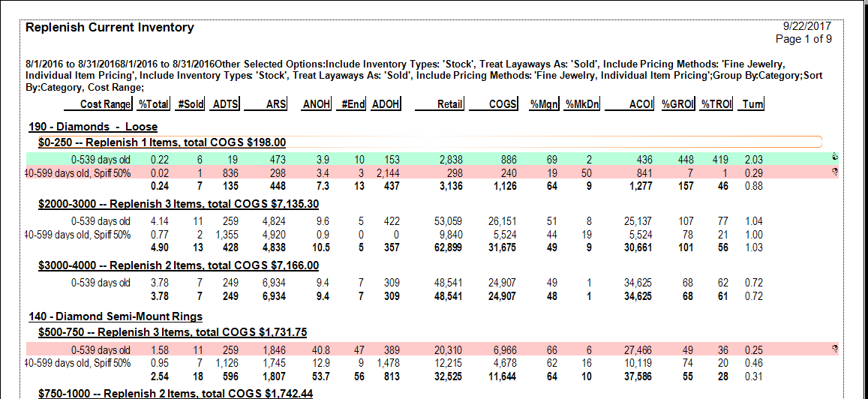Image resolution: width=868 pixels, height=399 pixels.
Task: Click the COGS column header
Action: [502, 104]
